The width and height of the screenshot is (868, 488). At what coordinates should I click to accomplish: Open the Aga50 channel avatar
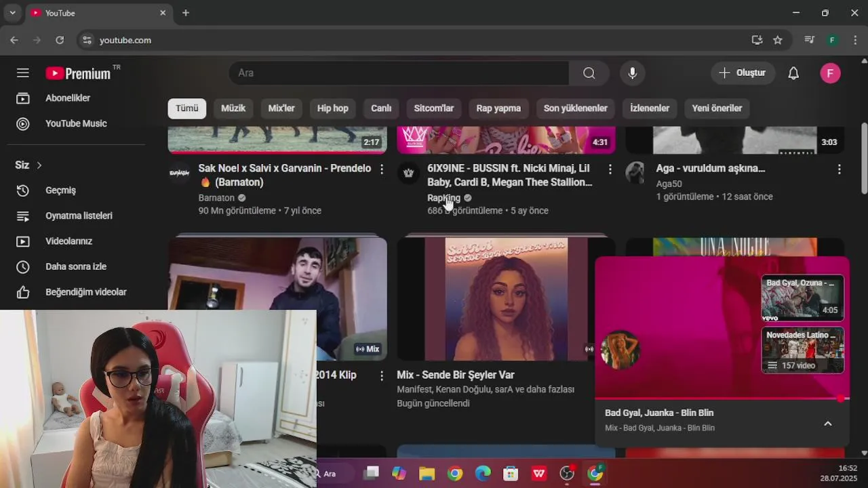[x=635, y=173]
